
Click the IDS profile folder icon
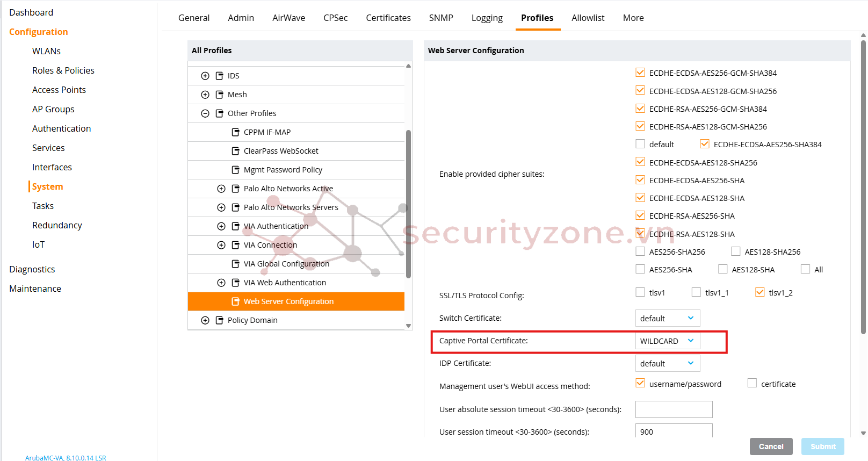coord(219,76)
